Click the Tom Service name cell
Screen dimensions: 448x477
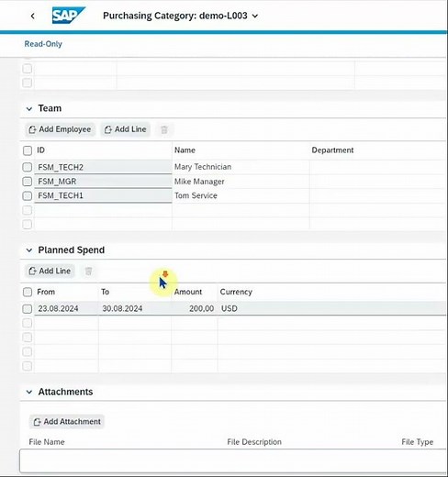point(241,195)
